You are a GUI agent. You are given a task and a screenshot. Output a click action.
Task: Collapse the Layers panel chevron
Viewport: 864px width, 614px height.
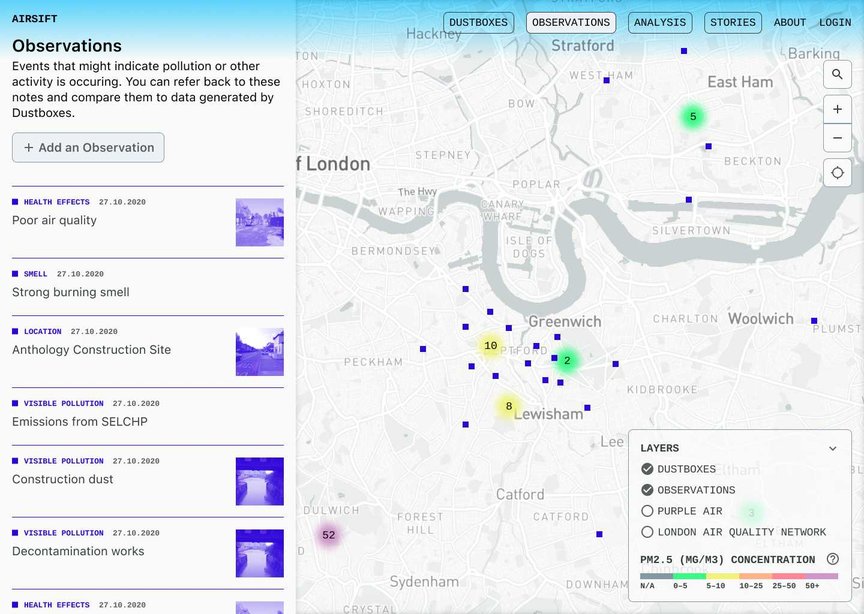(x=832, y=449)
